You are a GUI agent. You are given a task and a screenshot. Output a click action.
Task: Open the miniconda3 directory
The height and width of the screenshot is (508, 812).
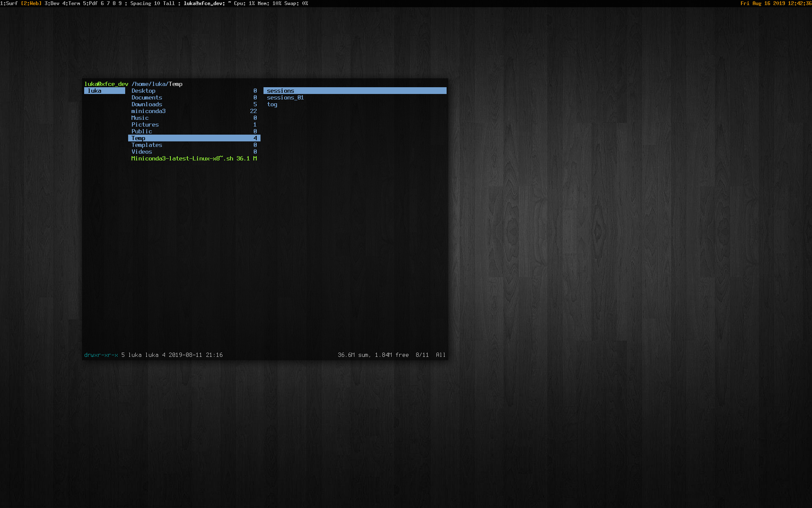click(148, 111)
